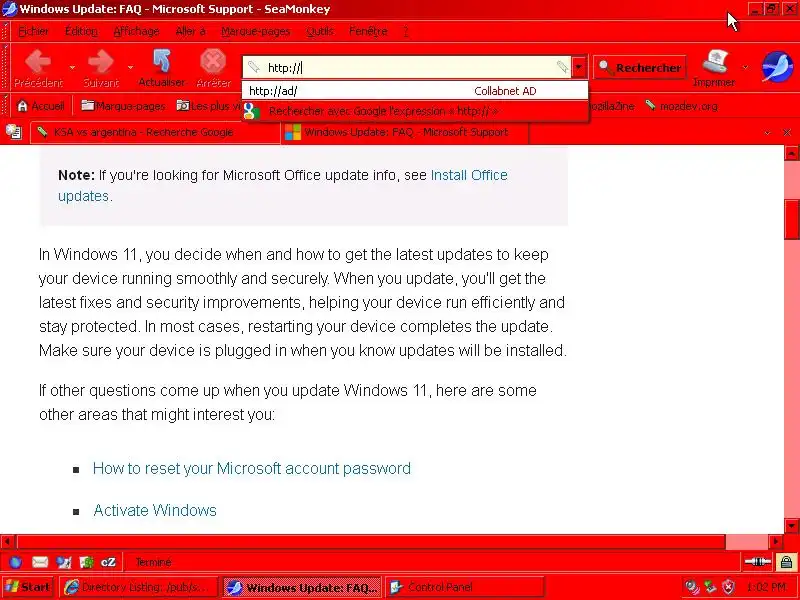Screen dimensions: 800x600
Task: Open the Windows Start button
Action: click(x=28, y=587)
